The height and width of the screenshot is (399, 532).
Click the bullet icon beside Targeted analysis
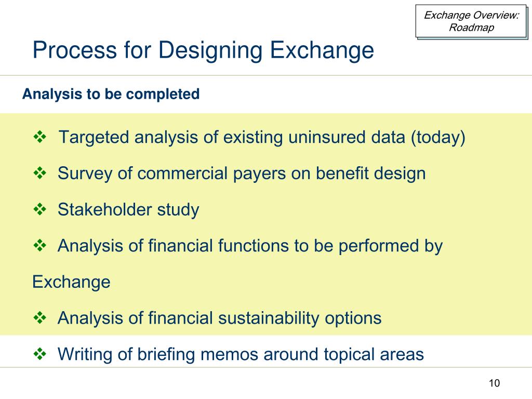40,137
